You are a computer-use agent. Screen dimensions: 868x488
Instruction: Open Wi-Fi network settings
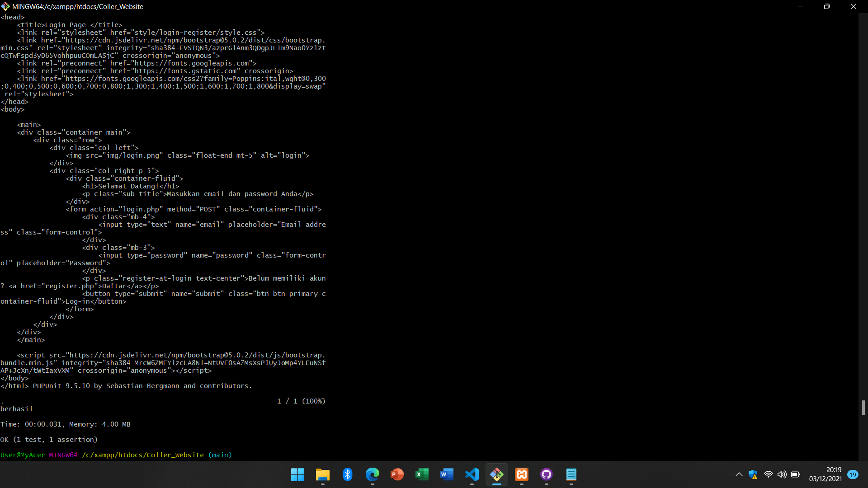click(768, 474)
